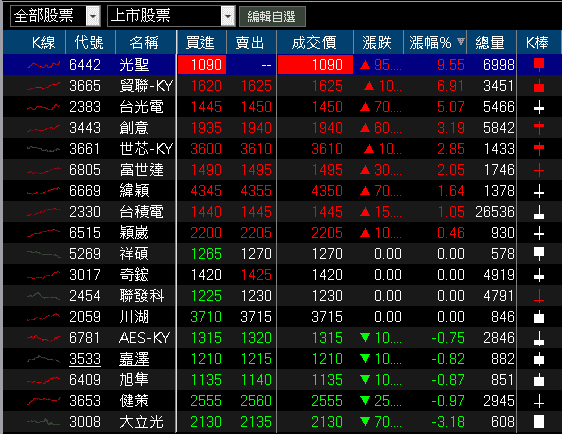
Task: Click the candlestick icon in the 世芯-KY row
Action: pyautogui.click(x=539, y=149)
